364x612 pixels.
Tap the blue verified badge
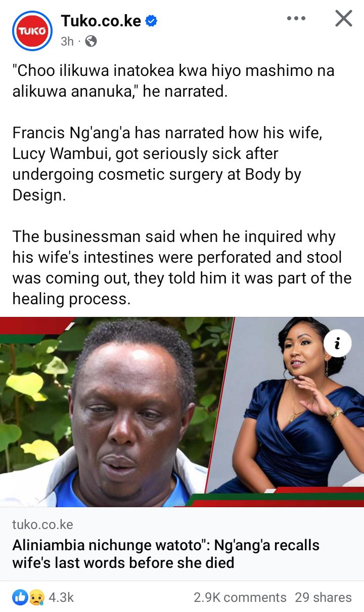[151, 21]
